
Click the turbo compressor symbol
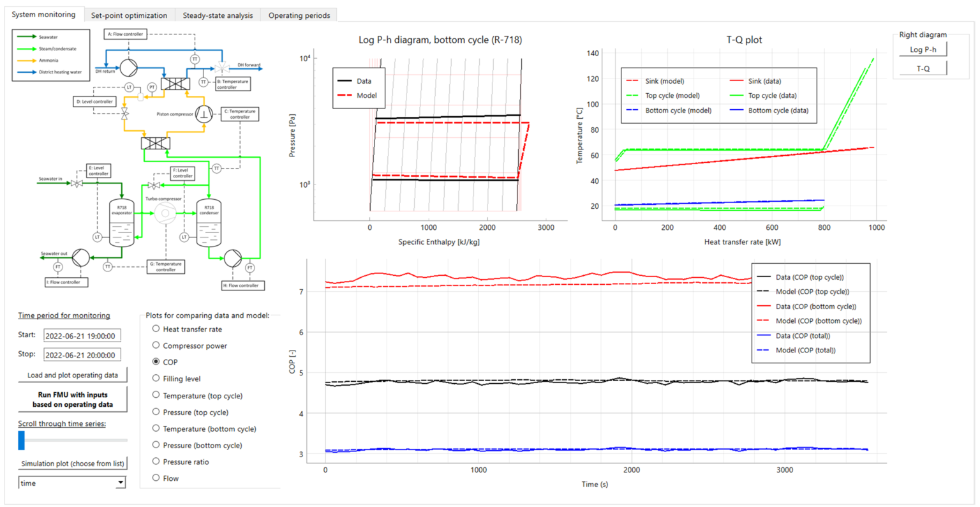pos(165,213)
